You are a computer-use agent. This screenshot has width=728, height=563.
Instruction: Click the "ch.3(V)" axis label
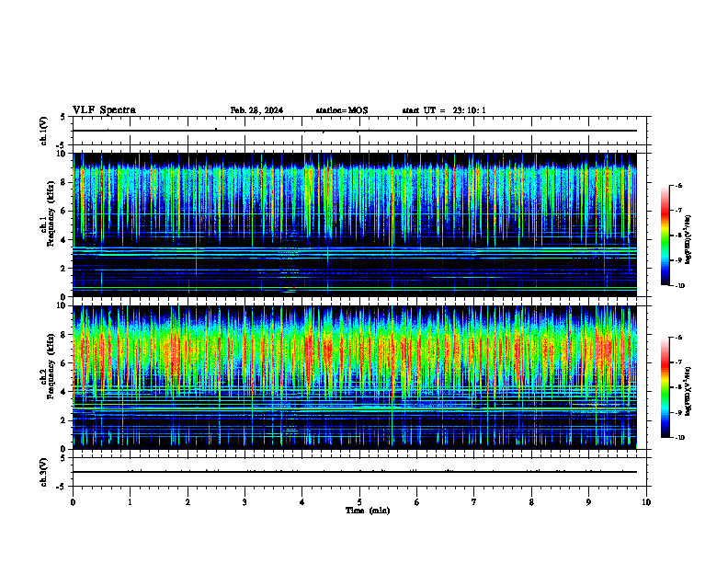(x=43, y=473)
